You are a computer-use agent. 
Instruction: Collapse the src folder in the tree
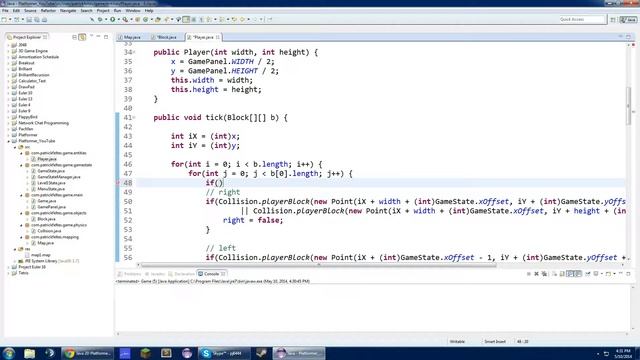click(15, 147)
